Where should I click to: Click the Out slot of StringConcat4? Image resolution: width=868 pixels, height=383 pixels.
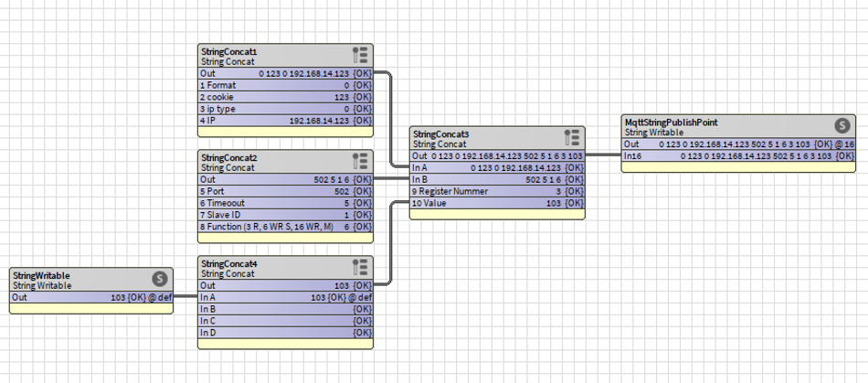point(286,285)
